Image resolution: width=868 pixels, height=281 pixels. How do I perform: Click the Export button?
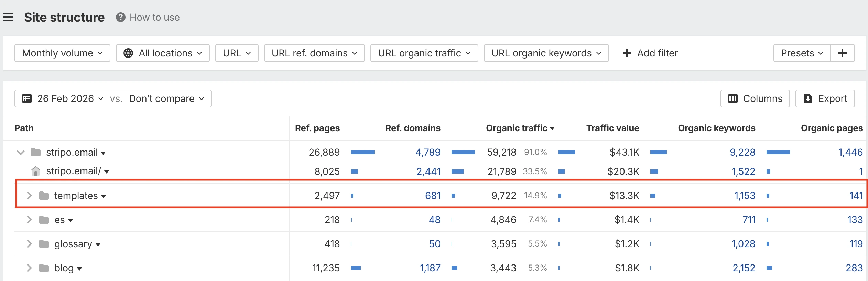(825, 98)
